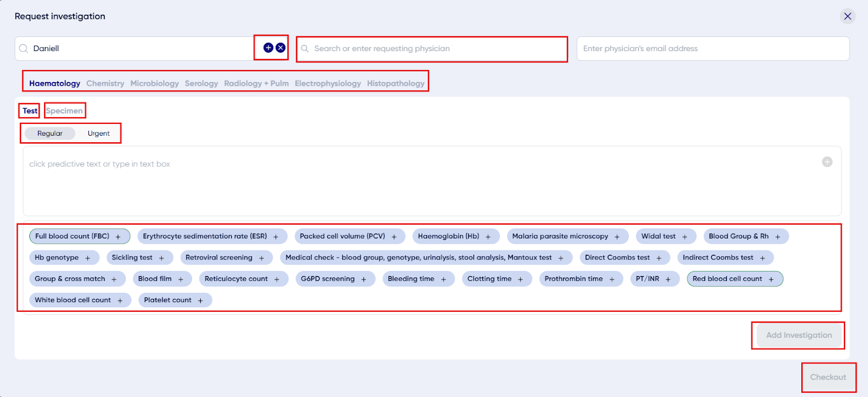The image size is (868, 397).
Task: Open the Histopathology tab
Action: (x=395, y=83)
